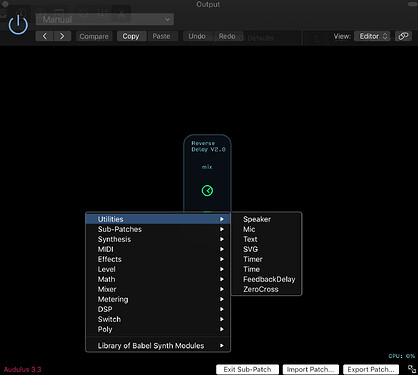Expand the Poly submenu arrow
The image size is (418, 375).
pyautogui.click(x=222, y=329)
